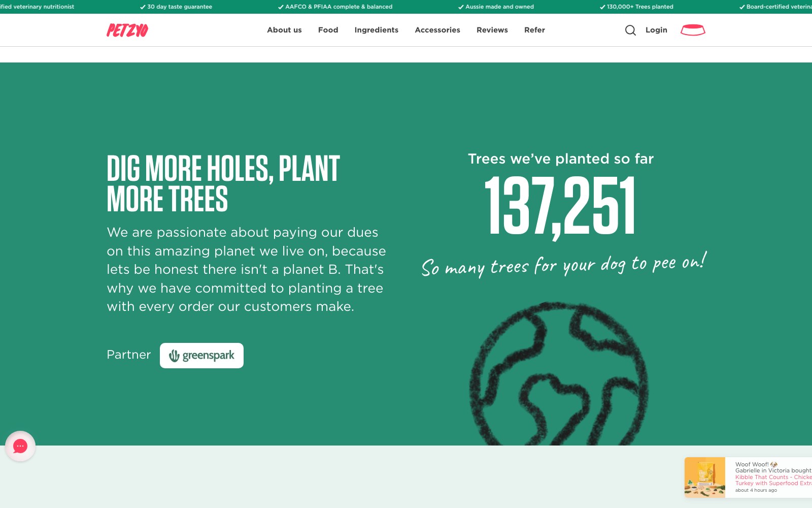
Task: Click the Partner label
Action: pos(129,355)
